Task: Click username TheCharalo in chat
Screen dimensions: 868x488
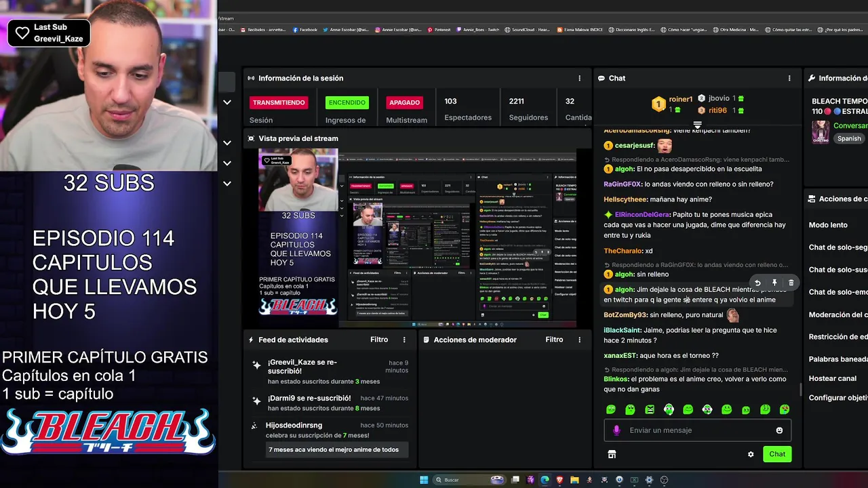Action: tap(623, 251)
